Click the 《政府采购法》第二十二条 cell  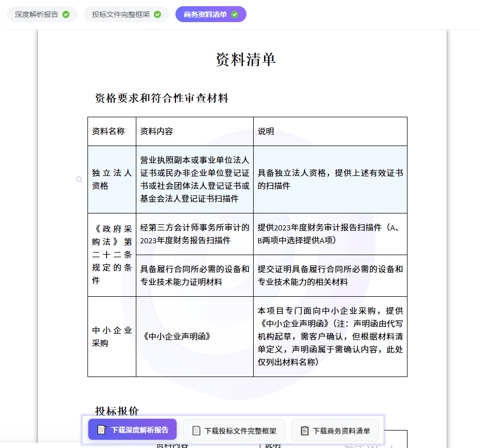coord(112,255)
